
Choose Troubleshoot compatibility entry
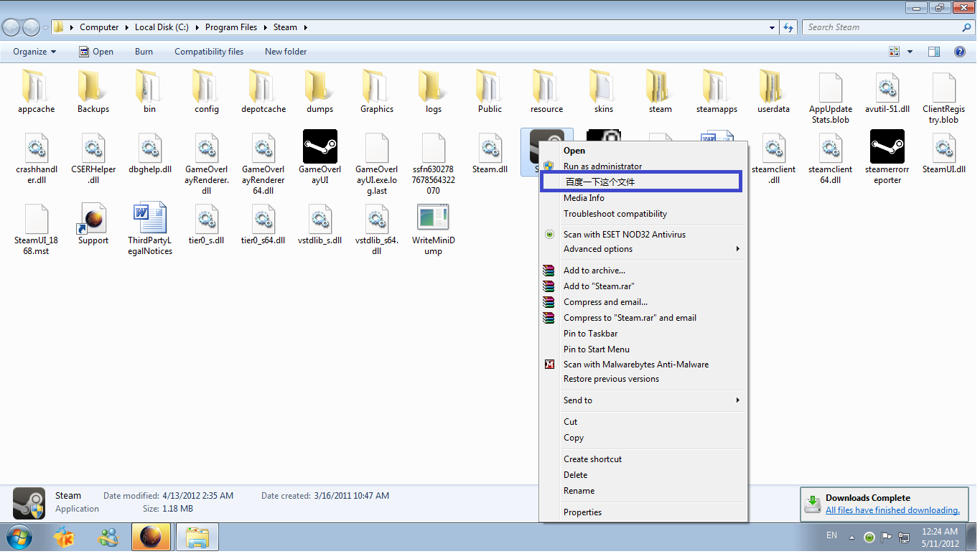[643, 214]
